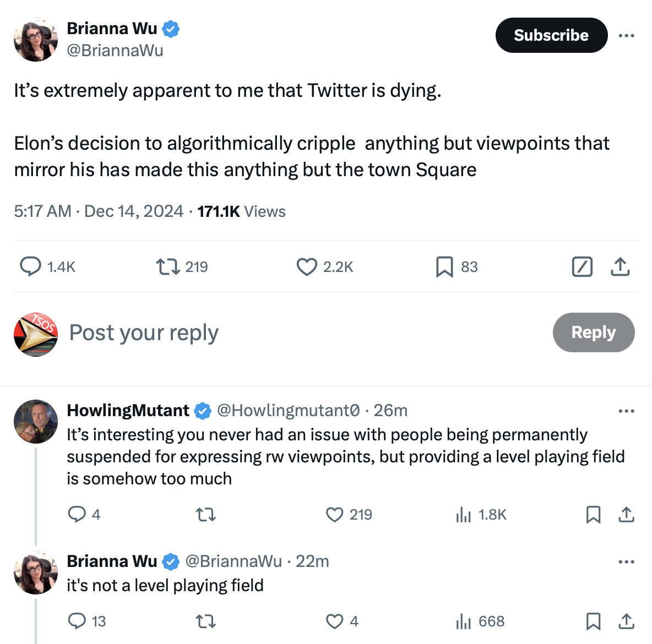The image size is (652, 644).
Task: Open more options on HowlingMutant's reply
Action: (626, 411)
